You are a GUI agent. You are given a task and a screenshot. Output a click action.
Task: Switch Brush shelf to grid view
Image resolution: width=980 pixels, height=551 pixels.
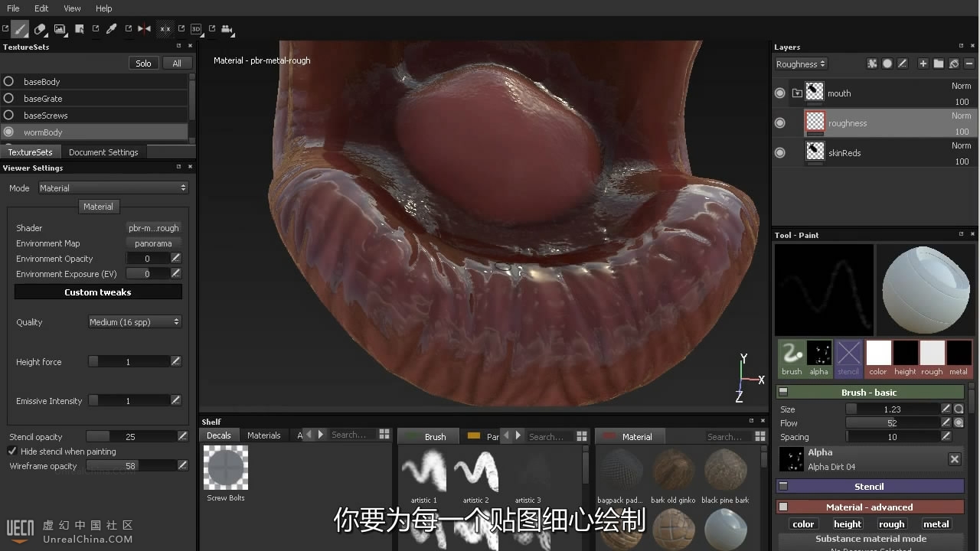point(582,435)
